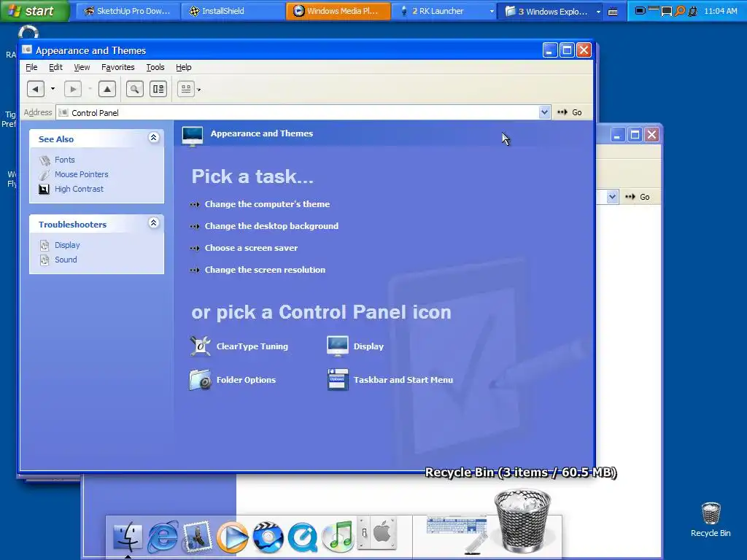Click the Forward arrow toolbar button

pos(73,89)
